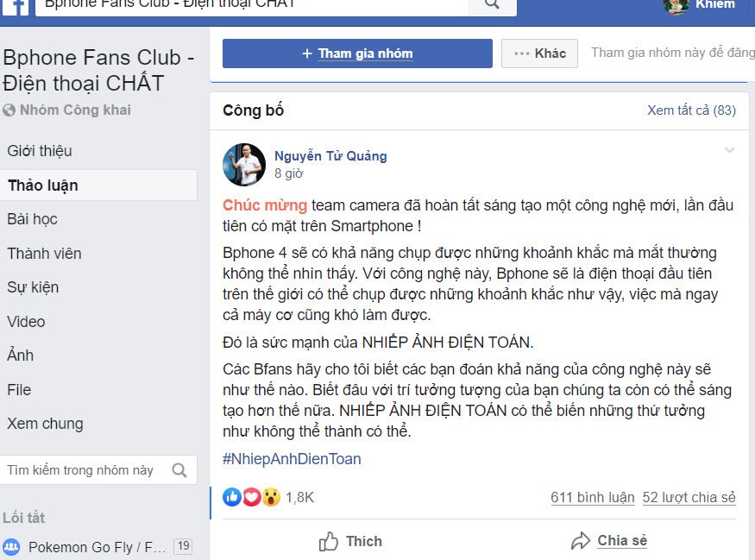Viewport: 755px width, 560px height.
Task: Click the Wow reaction emoji
Action: tap(271, 497)
